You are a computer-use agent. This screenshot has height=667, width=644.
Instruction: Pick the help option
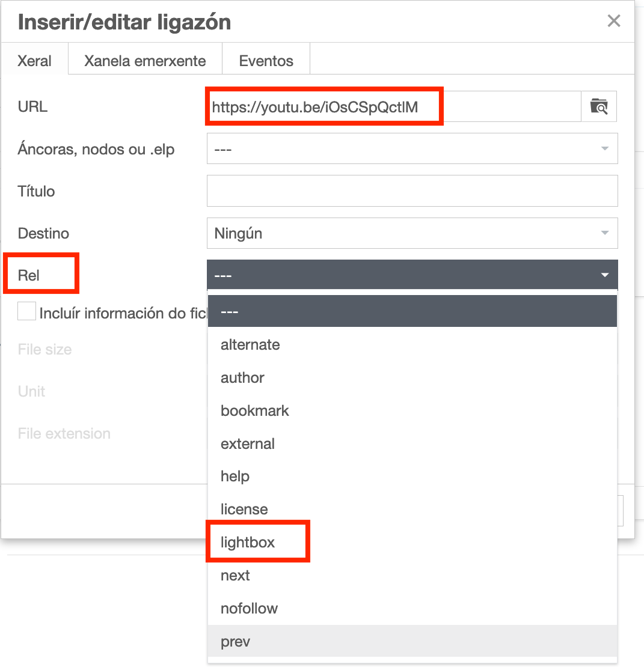[235, 477]
